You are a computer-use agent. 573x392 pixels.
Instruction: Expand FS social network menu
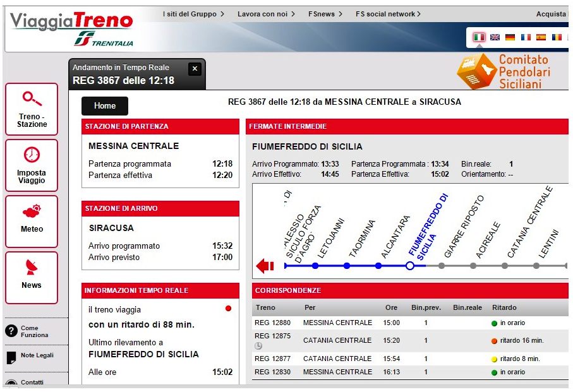pyautogui.click(x=388, y=14)
